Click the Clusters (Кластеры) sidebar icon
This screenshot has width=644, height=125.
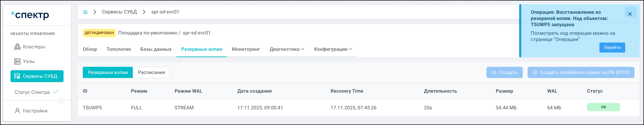click(x=17, y=47)
